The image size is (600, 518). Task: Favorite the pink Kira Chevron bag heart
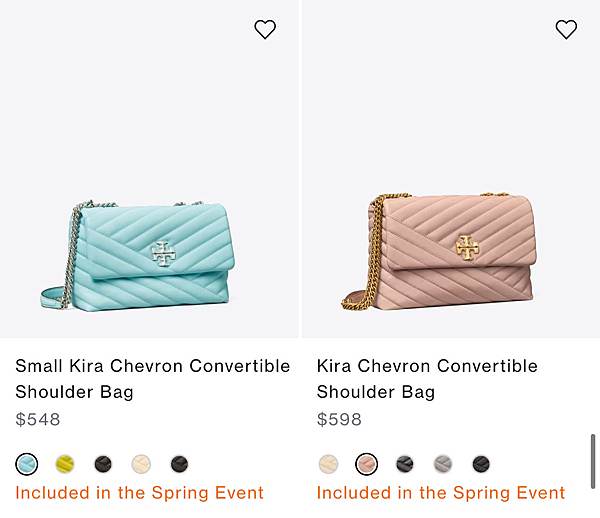[x=566, y=29]
